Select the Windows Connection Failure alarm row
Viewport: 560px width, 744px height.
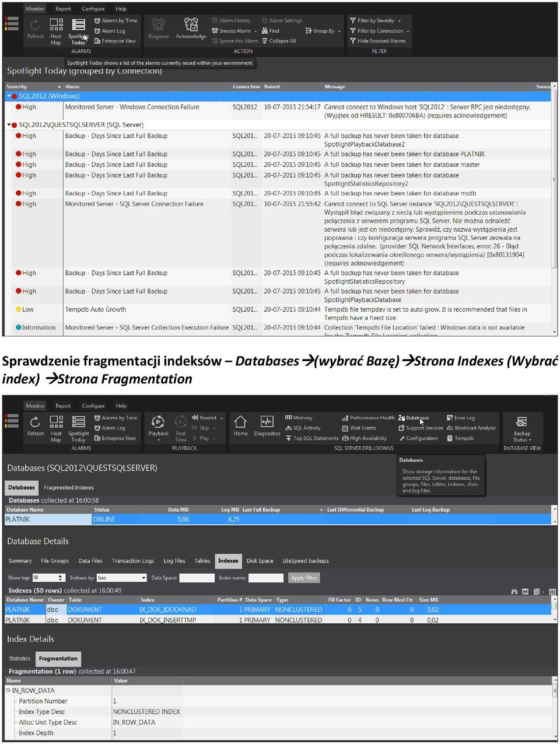coord(278,111)
